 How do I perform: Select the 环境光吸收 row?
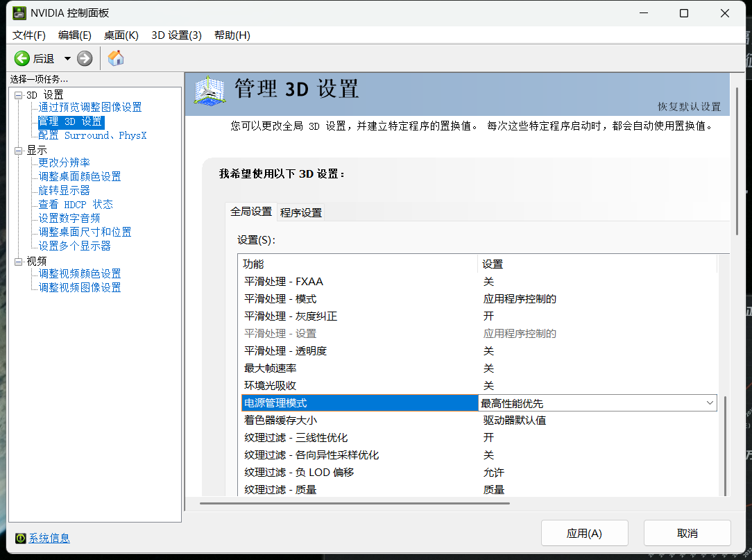(x=479, y=385)
